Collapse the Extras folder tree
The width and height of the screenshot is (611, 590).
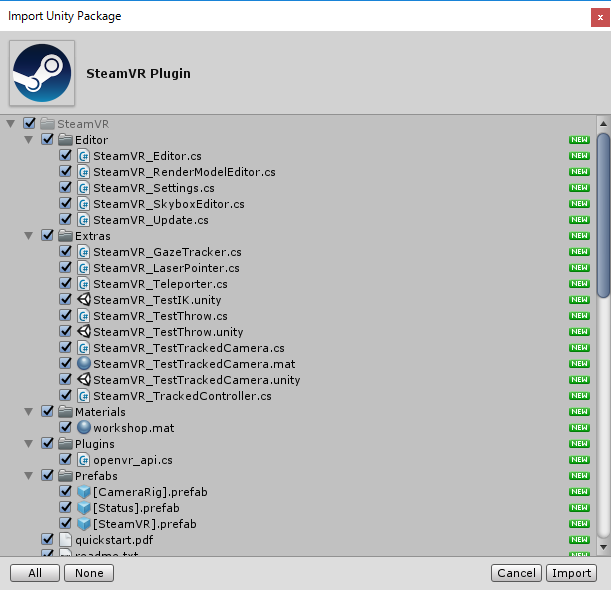click(x=28, y=236)
